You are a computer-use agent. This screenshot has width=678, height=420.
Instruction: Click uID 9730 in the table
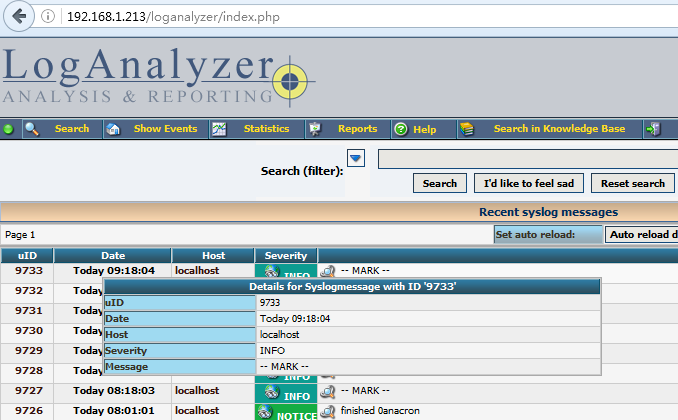pos(29,330)
